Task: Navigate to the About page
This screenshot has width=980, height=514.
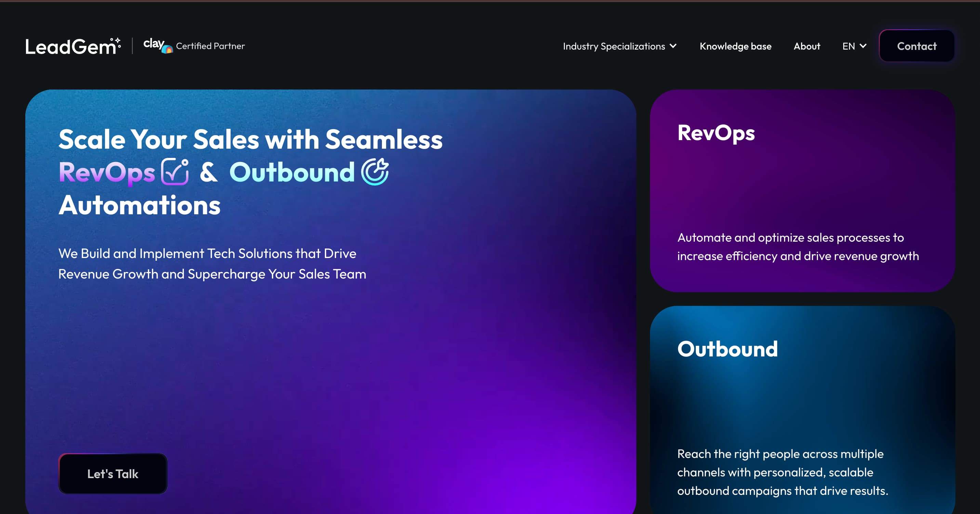Action: tap(807, 46)
